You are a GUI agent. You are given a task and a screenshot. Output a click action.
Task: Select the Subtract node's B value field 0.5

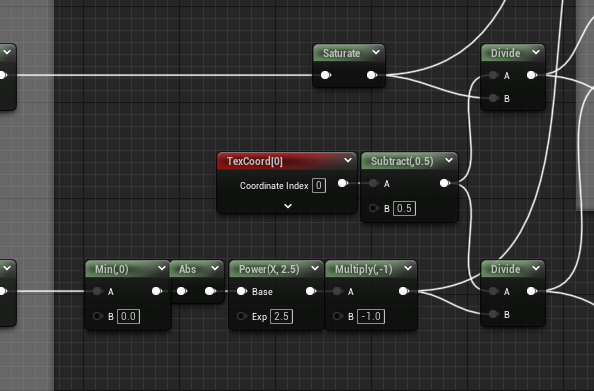click(x=404, y=208)
